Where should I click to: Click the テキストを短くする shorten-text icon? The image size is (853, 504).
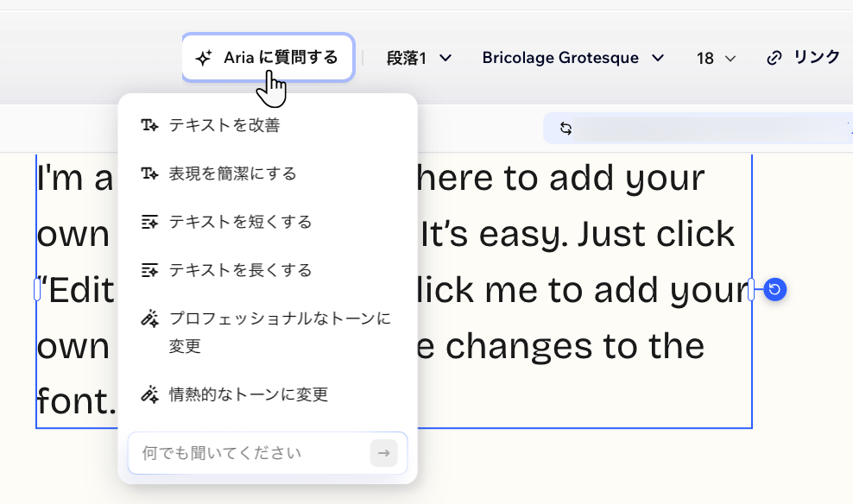(148, 221)
